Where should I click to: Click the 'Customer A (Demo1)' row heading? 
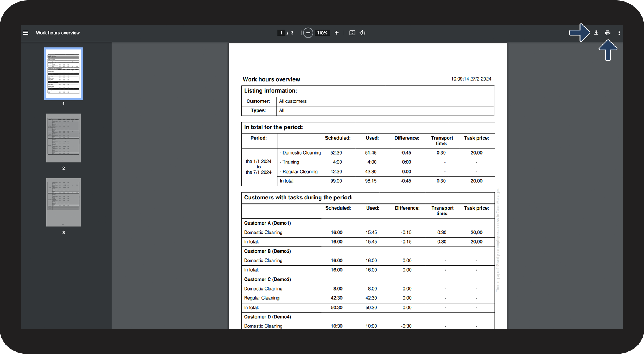pos(268,223)
